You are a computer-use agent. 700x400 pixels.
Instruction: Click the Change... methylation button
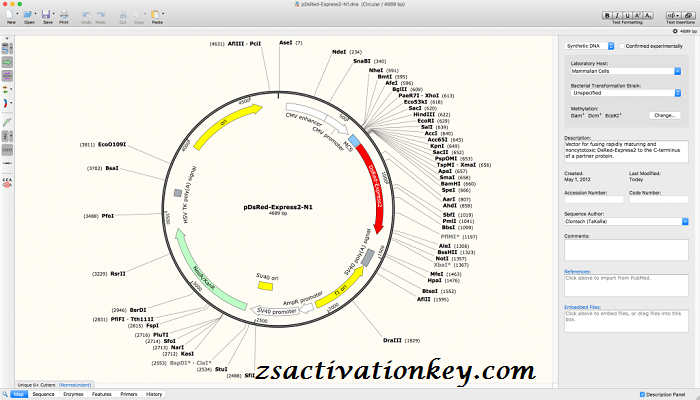coord(664,115)
